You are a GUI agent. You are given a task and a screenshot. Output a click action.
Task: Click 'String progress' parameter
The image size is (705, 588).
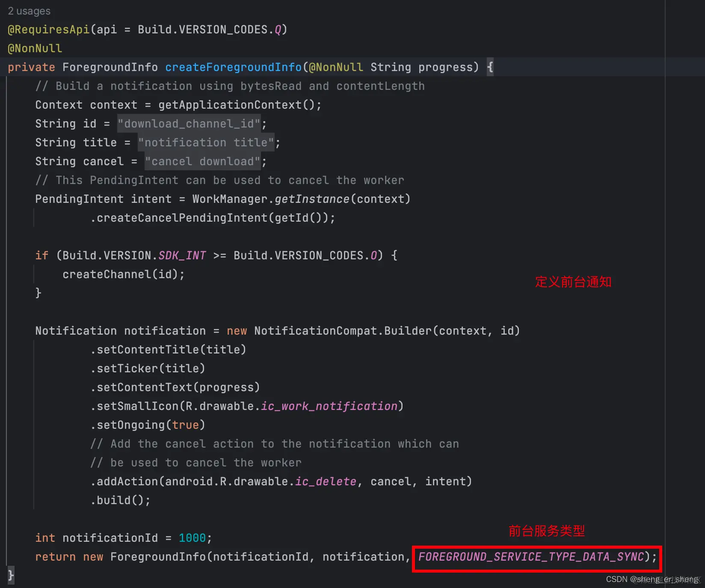422,67
